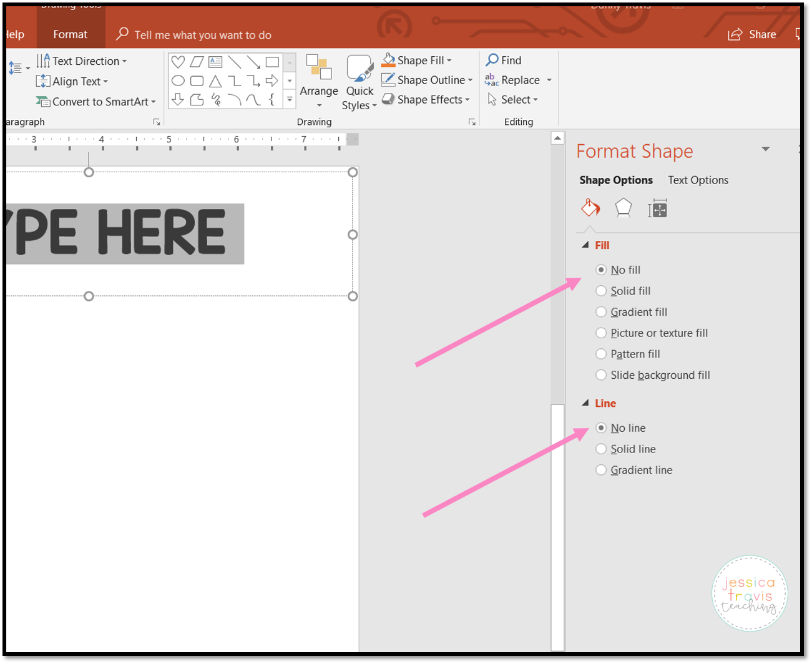Open the Replace dropdown arrow
The width and height of the screenshot is (812, 664).
coord(549,80)
